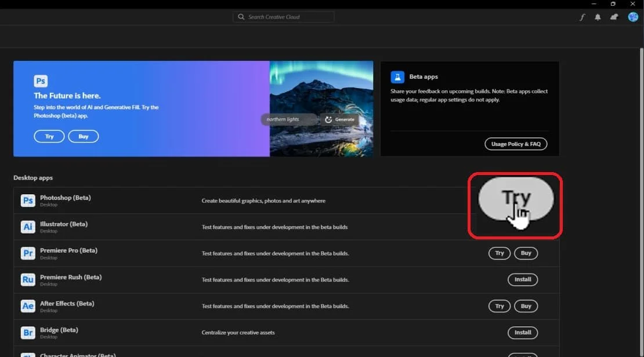Select the After Effects (Beta) title text
The height and width of the screenshot is (357, 644).
click(x=67, y=303)
